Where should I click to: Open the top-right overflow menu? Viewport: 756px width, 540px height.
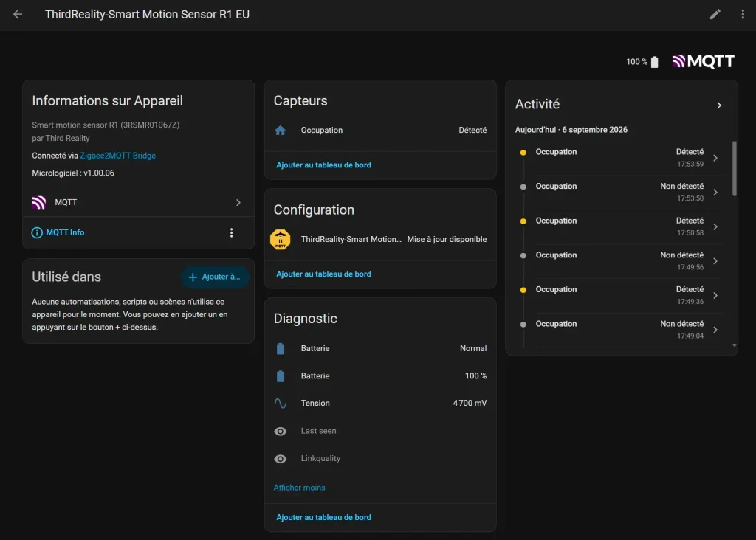743,15
